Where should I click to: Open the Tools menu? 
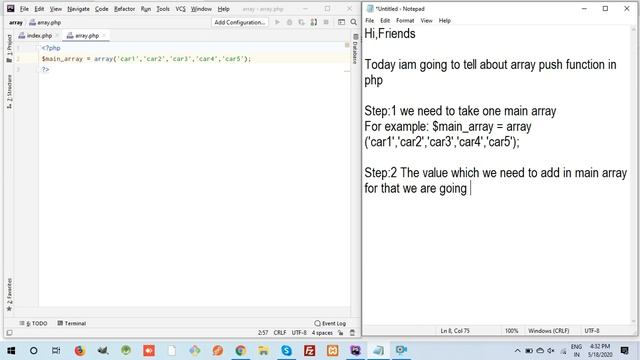click(163, 9)
